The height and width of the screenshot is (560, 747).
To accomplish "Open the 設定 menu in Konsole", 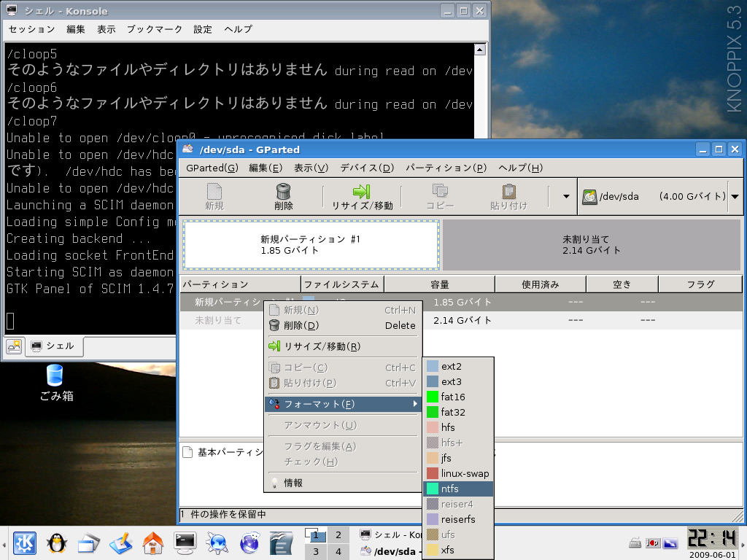I will (x=203, y=29).
